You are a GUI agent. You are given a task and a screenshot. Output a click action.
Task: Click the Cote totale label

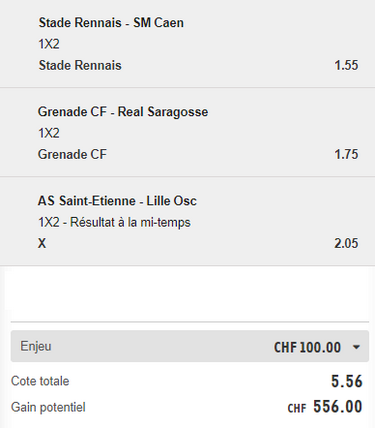[x=40, y=381]
